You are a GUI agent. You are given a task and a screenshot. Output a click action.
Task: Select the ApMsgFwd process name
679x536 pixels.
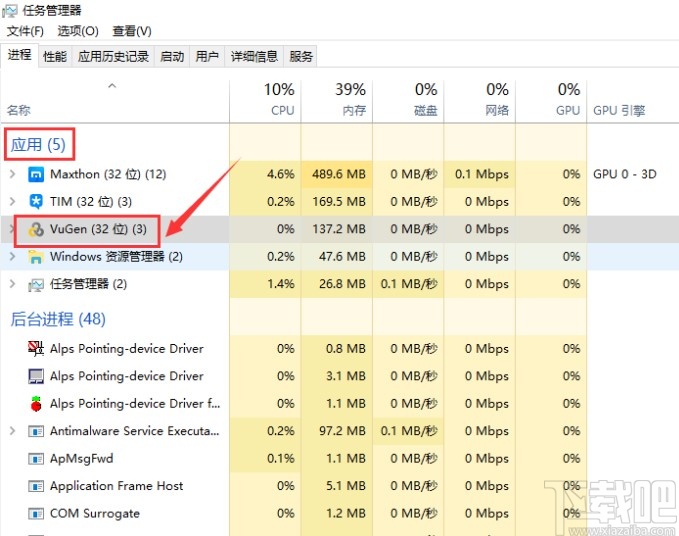[82, 459]
